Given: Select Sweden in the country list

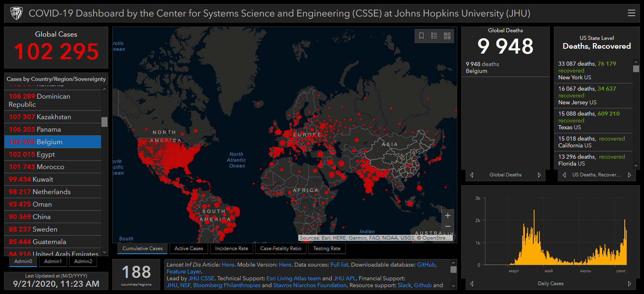Looking at the screenshot, I should click(53, 229).
